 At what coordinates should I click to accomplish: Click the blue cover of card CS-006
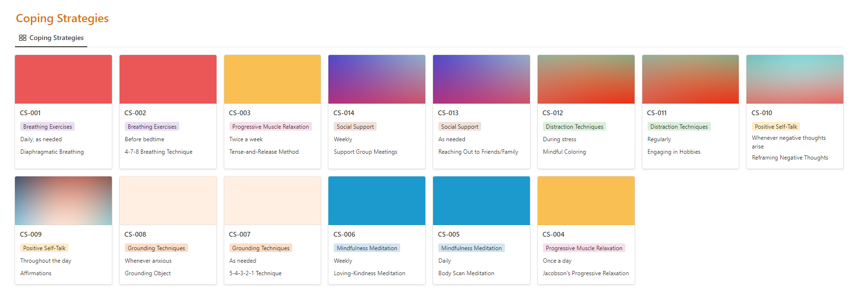(x=377, y=201)
